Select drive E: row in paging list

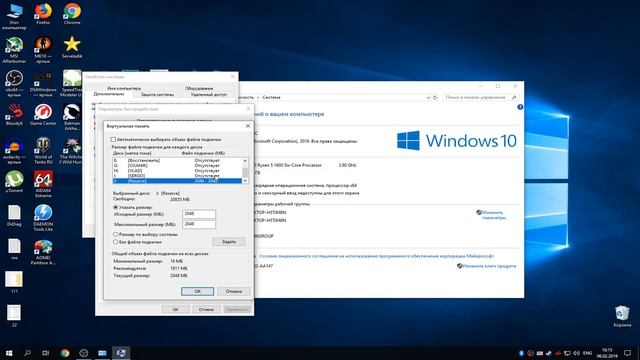[177, 160]
